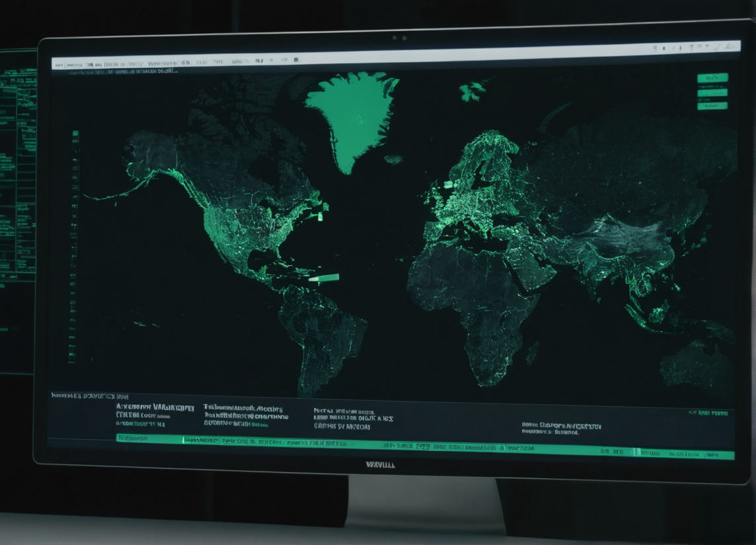Viewport: 756px width, 545px height.
Task: Click the right-side text block in bottom panel
Action: click(x=560, y=428)
